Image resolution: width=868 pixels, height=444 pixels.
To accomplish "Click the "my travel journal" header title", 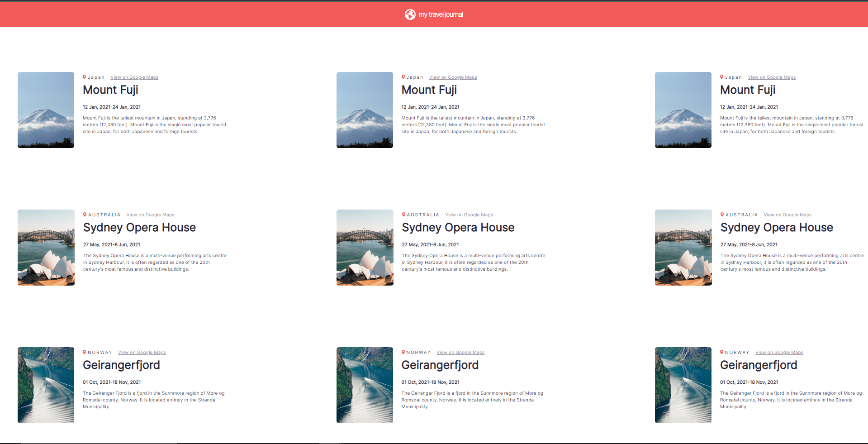I will tap(441, 14).
